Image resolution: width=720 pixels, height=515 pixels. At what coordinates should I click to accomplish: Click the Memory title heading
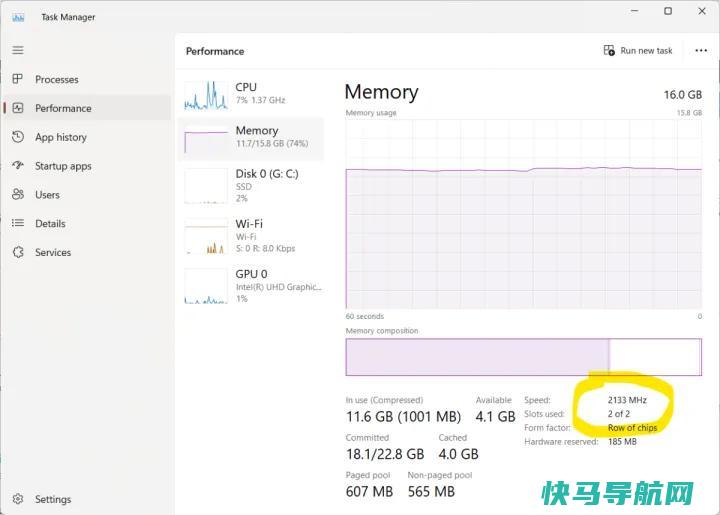click(x=382, y=92)
